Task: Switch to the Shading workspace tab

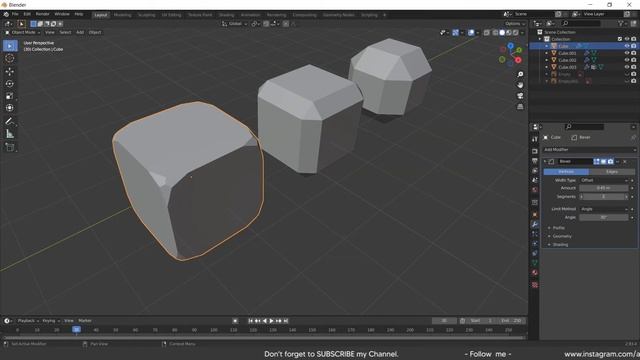Action: click(226, 15)
